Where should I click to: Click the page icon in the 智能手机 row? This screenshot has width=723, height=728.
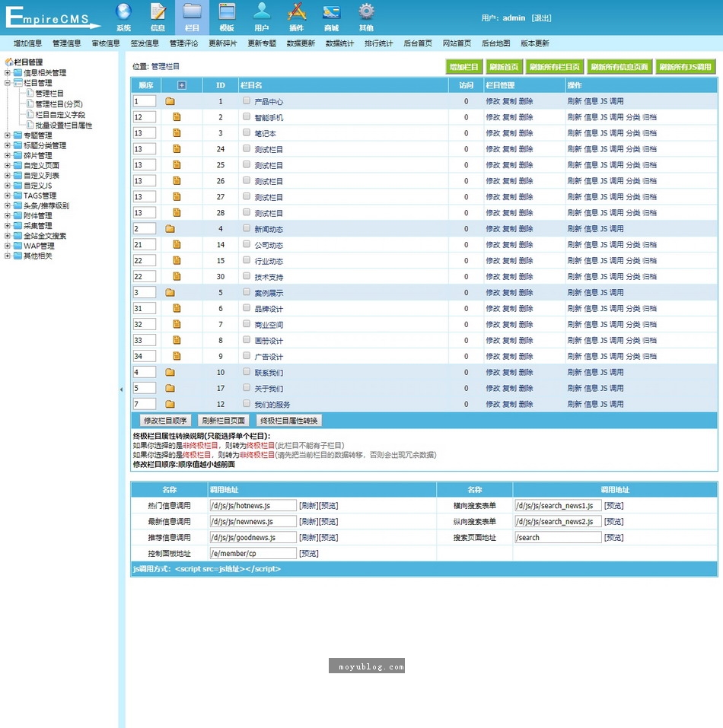point(177,117)
